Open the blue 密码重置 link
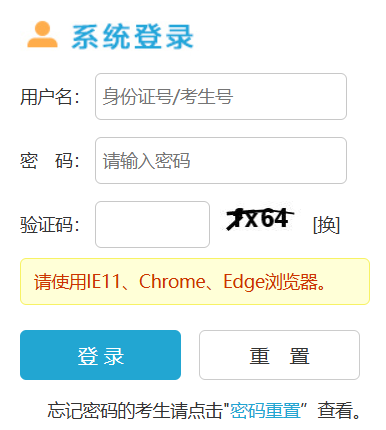Image resolution: width=386 pixels, height=430 pixels. (x=266, y=410)
